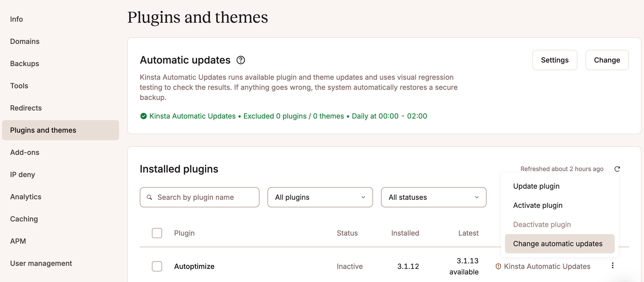Click the Status column header
Image resolution: width=644 pixels, height=282 pixels.
(347, 233)
